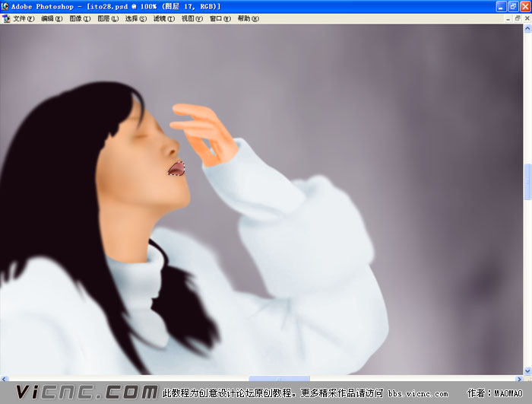Screen dimensions: 532x404
Task: Open the 选择 (Select) menu
Action: click(x=136, y=19)
